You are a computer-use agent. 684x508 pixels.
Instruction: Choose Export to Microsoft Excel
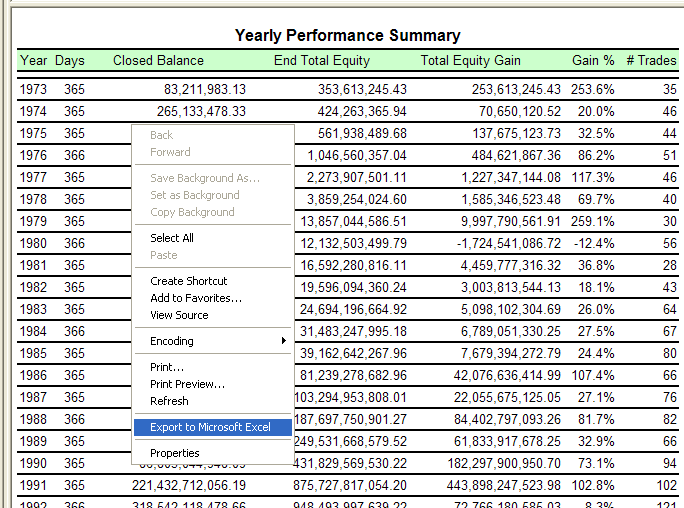(x=213, y=427)
